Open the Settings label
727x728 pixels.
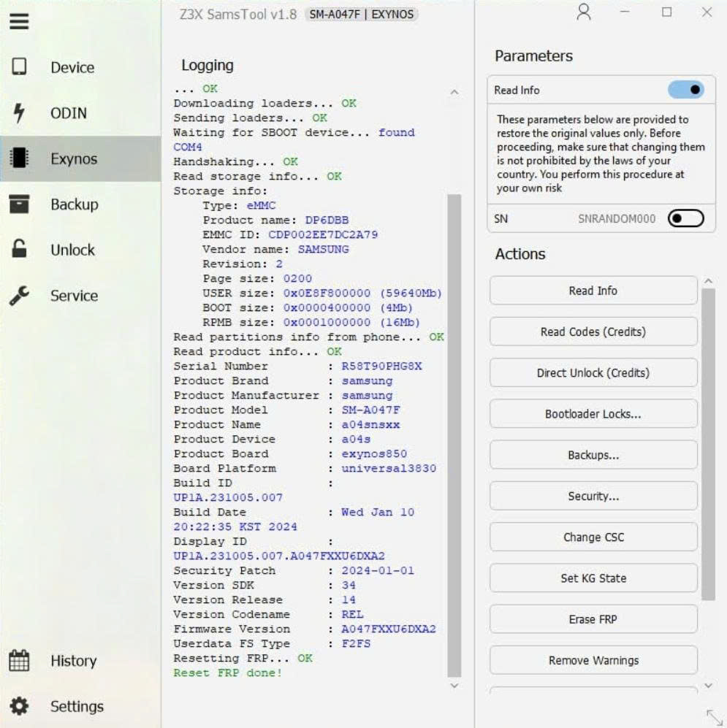77,706
